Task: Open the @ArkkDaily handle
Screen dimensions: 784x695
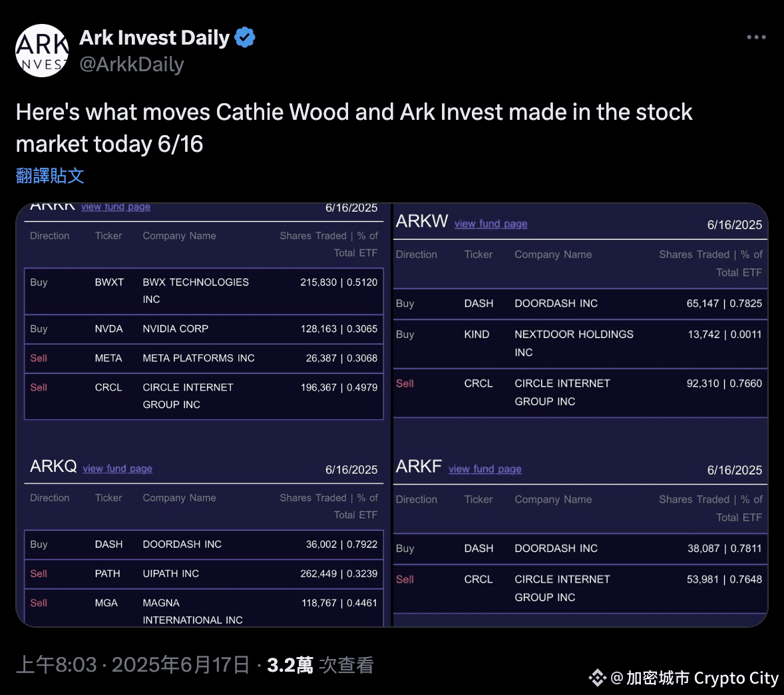Action: pyautogui.click(x=132, y=65)
